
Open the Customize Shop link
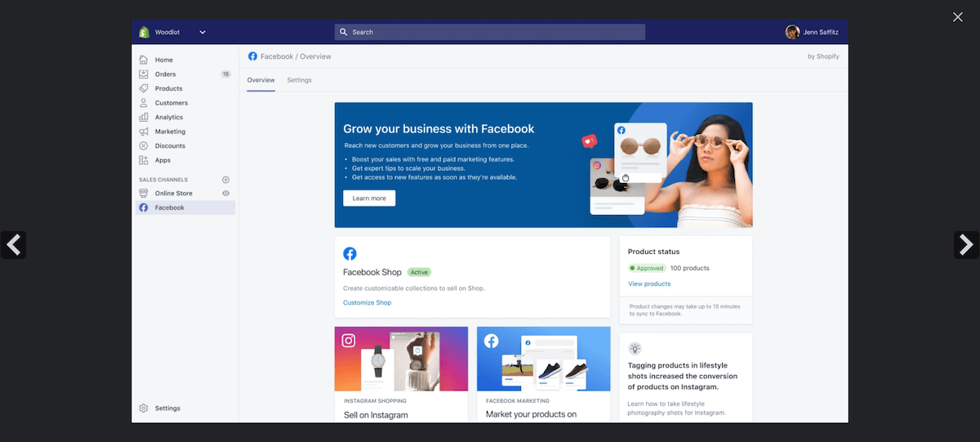pyautogui.click(x=367, y=302)
